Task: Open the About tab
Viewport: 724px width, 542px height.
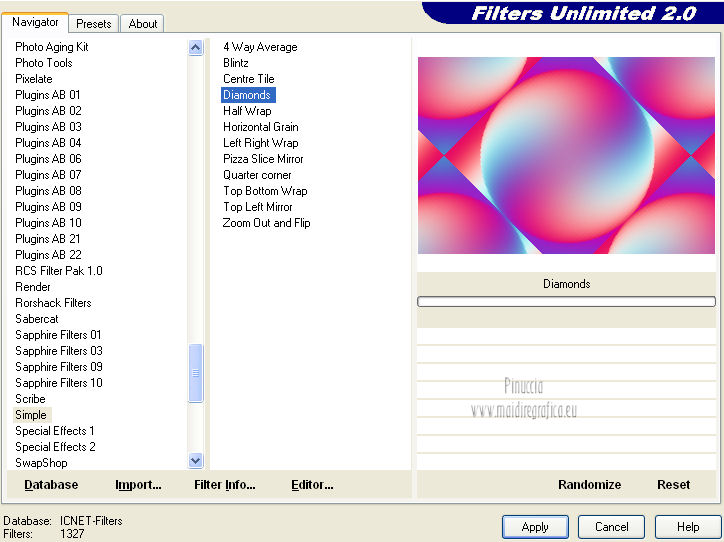Action: 143,24
